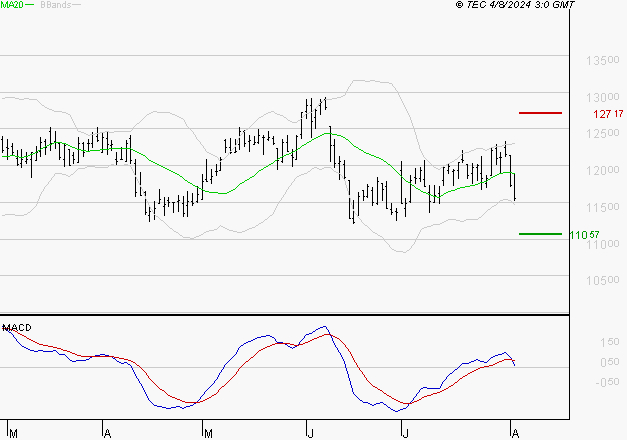The width and height of the screenshot is (627, 440).
Task: Click the first J month marker
Action: click(310, 434)
